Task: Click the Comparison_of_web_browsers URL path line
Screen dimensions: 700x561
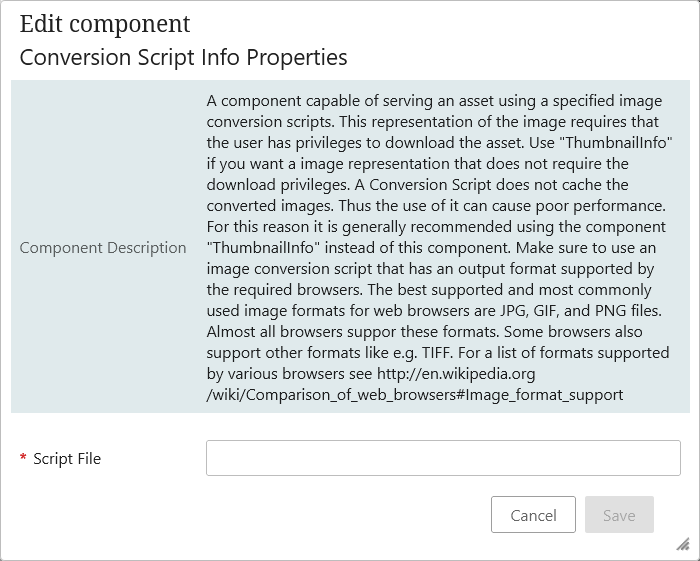Action: [x=415, y=395]
